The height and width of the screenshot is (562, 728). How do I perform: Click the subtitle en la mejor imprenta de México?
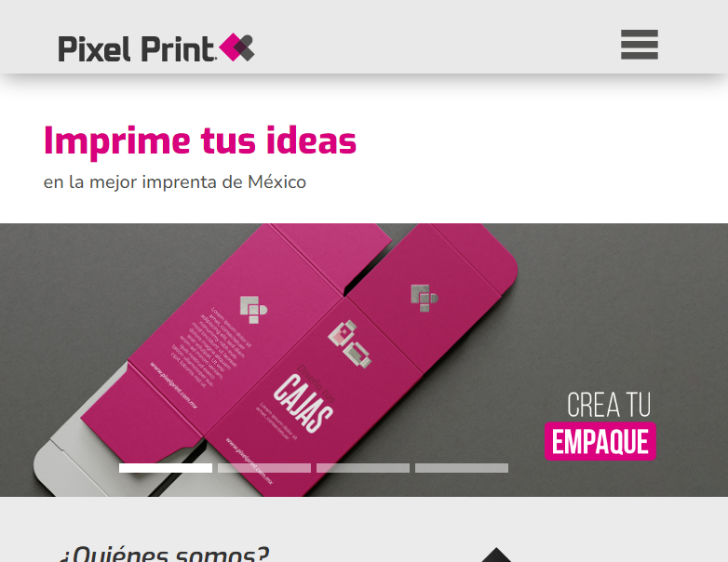(175, 182)
